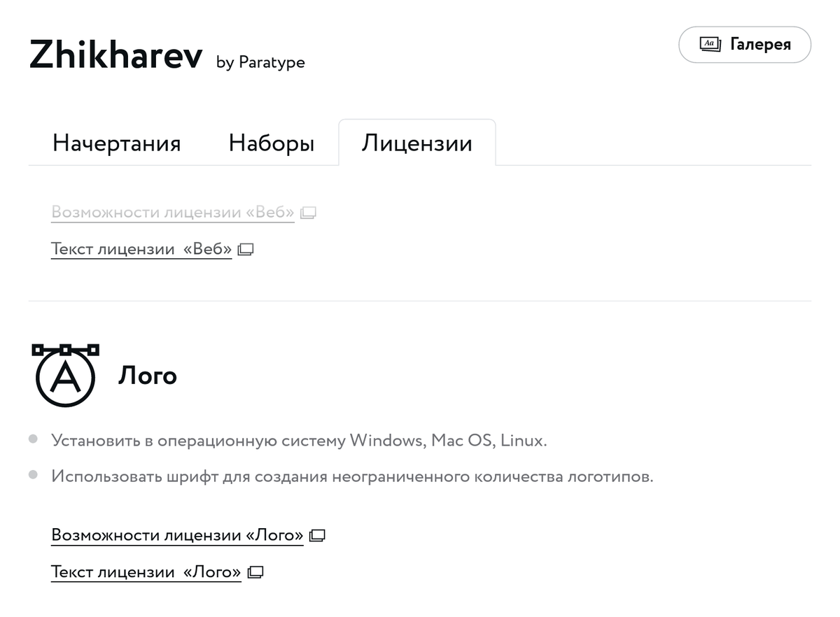The width and height of the screenshot is (840, 617).
Task: Open the Наборы tab
Action: tap(271, 143)
